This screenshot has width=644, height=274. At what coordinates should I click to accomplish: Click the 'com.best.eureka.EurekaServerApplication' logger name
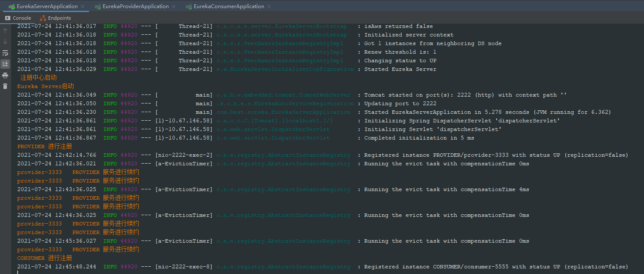coord(284,112)
